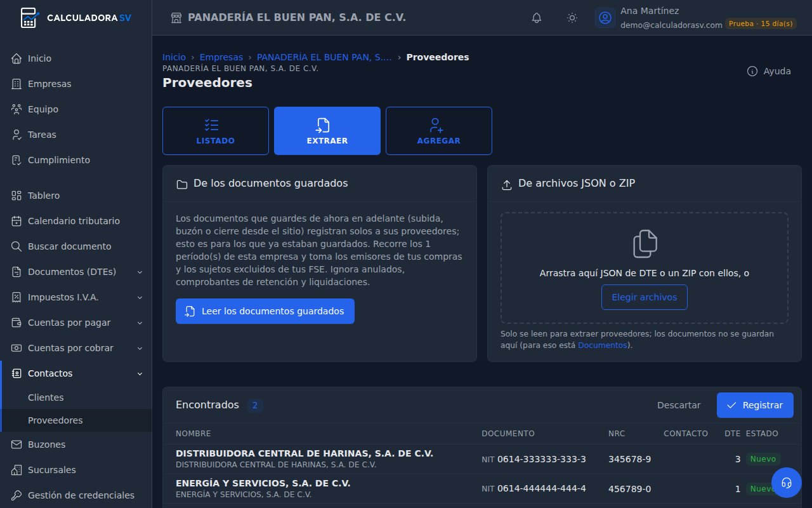Click the NOMBRE column header
Image resolution: width=812 pixels, height=508 pixels.
(x=193, y=434)
